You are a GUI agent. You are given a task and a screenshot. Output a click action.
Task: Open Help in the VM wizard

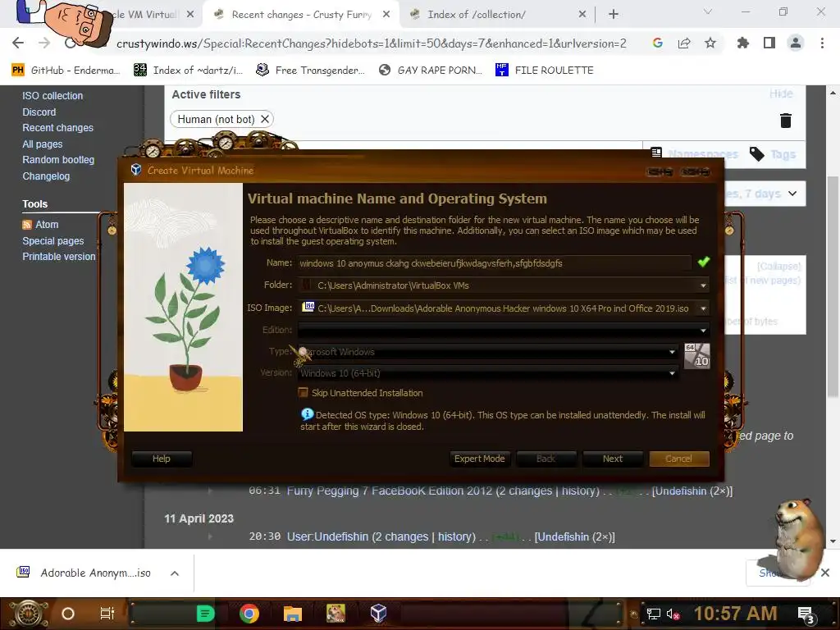point(162,459)
